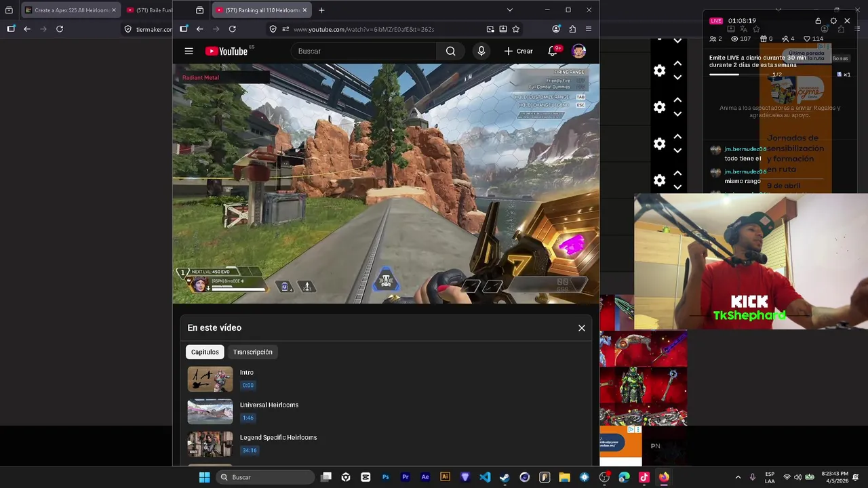This screenshot has height=488, width=868.
Task: Click the taskbar Buscar search box
Action: tap(266, 477)
